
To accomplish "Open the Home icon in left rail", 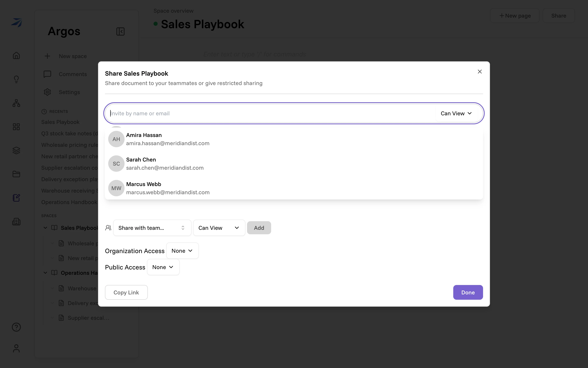I will [x=16, y=55].
